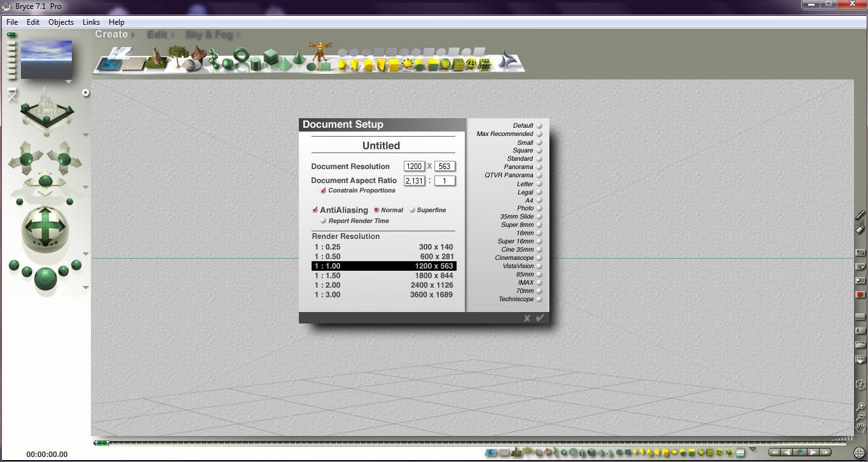This screenshot has height=462, width=868.
Task: Select Normal antialiasing option
Action: [376, 210]
